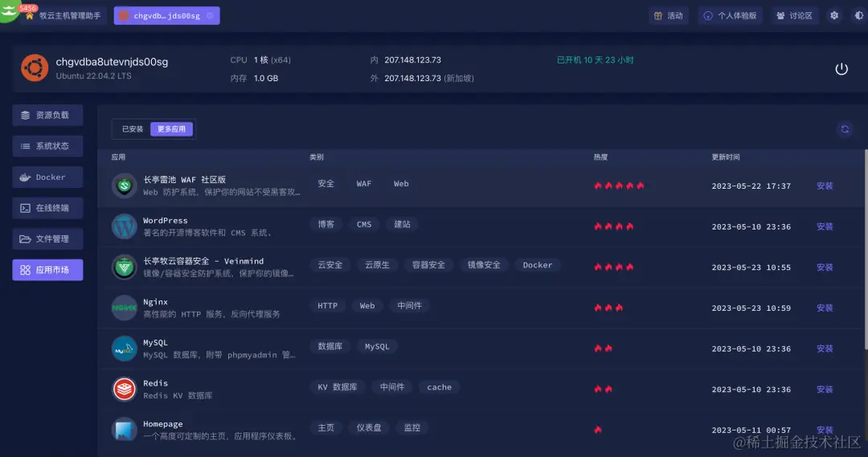Click the date 2023-05-22 17:37

point(751,186)
